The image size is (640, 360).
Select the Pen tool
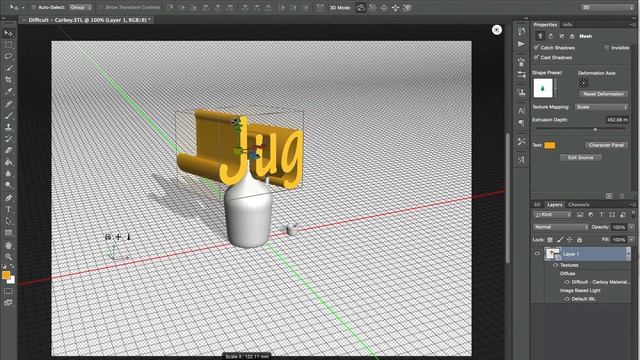9,198
